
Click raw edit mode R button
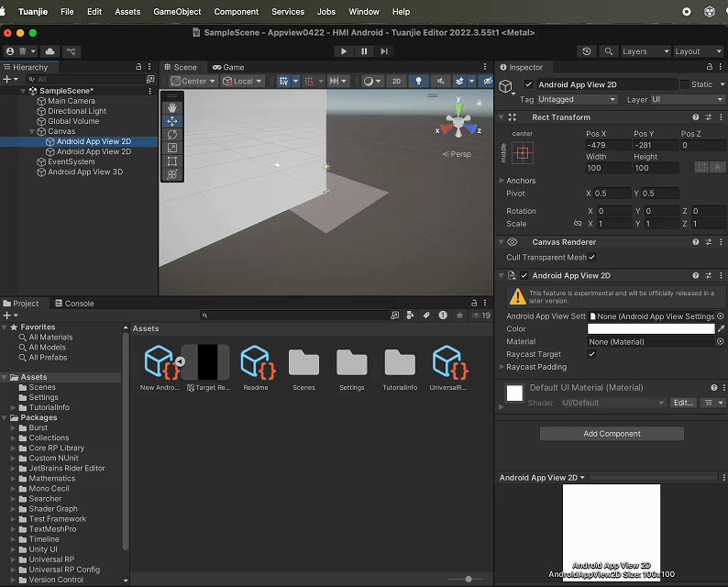(718, 167)
